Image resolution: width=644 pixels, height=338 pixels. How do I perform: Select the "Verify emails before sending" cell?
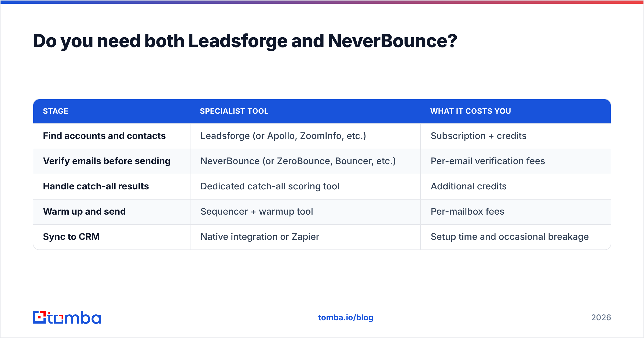tap(112, 161)
